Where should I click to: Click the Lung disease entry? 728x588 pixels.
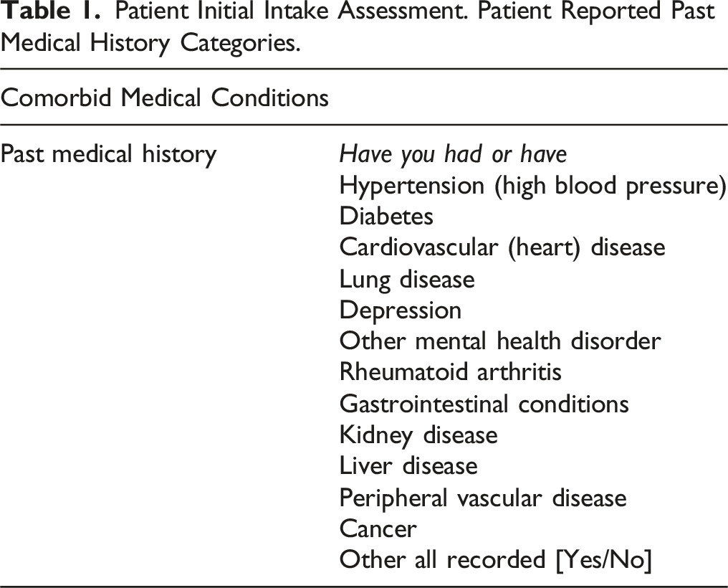tap(407, 280)
